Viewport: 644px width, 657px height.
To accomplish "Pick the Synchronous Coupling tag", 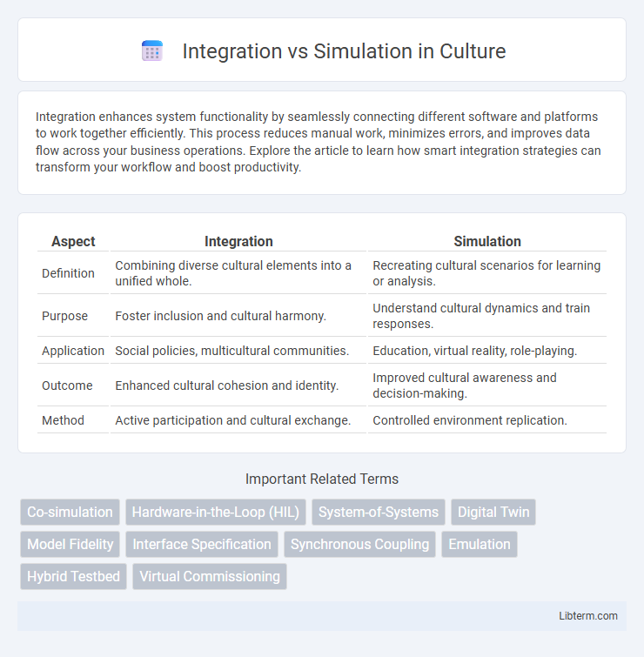I will 360,544.
